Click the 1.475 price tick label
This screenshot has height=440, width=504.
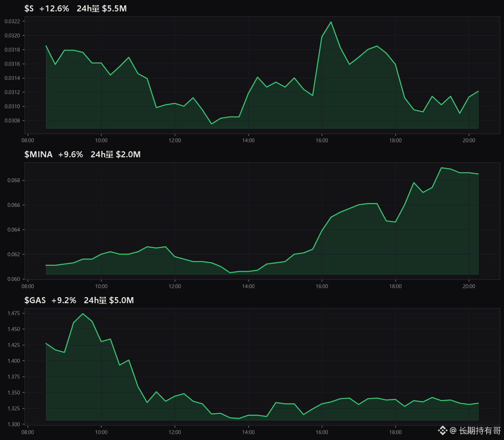coord(14,313)
